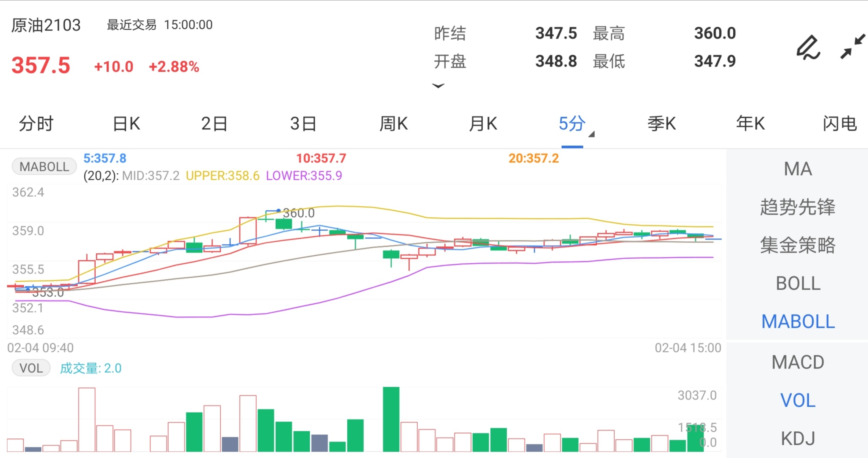Screen dimensions: 868x458
Task: Open the drawing pen tool
Action: [808, 47]
